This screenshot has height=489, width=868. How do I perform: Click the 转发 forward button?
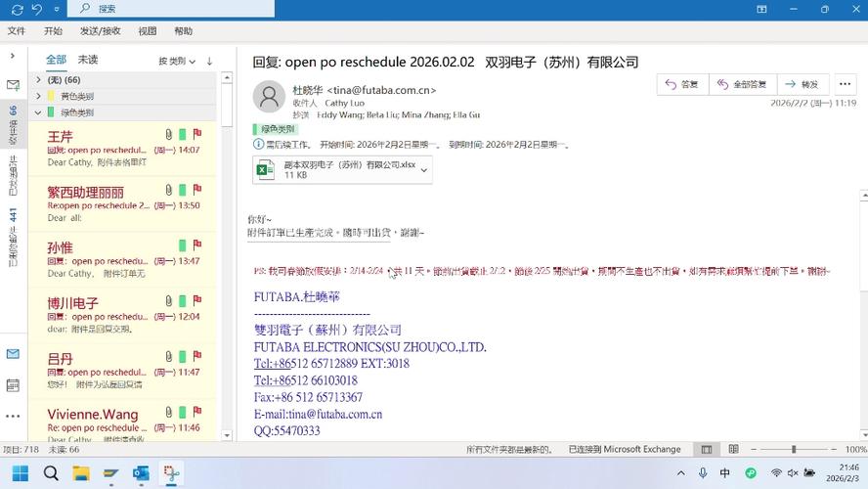pyautogui.click(x=803, y=84)
